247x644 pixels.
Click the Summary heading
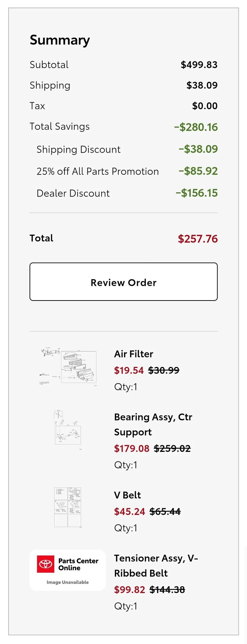[60, 40]
